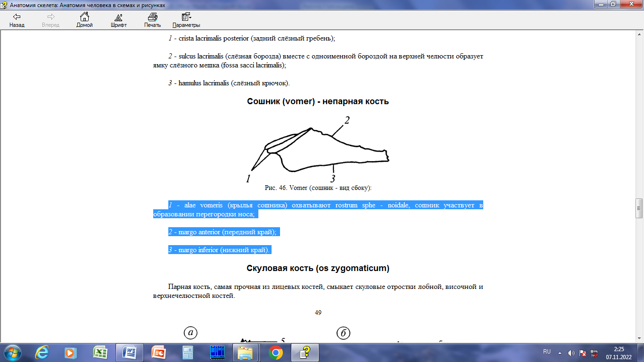This screenshot has height=362, width=644.
Task: Click caption Рис. 46. Vomer
Action: (x=318, y=188)
